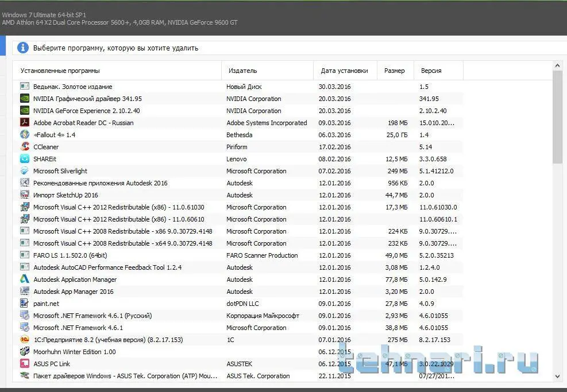Click the SHAREit icon

25,158
